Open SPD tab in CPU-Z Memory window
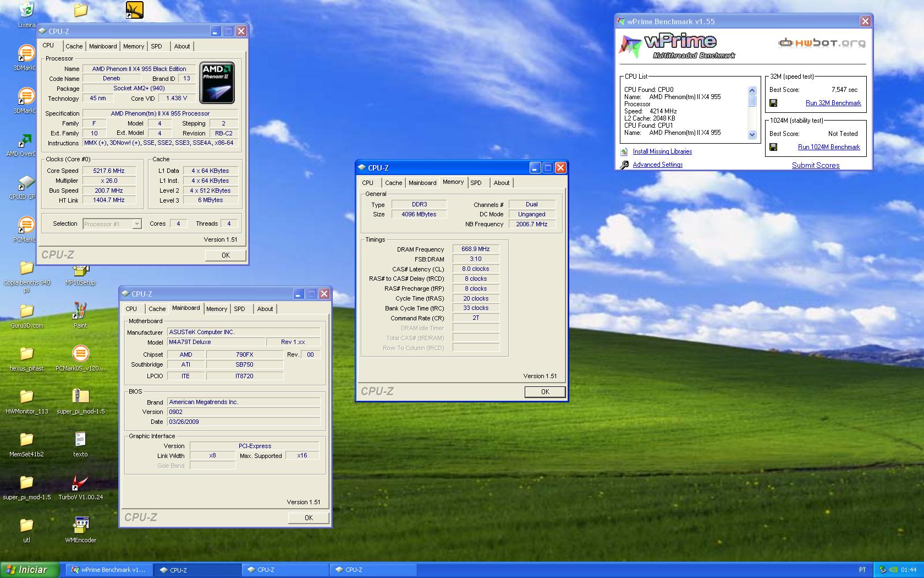The height and width of the screenshot is (578, 924). click(476, 183)
